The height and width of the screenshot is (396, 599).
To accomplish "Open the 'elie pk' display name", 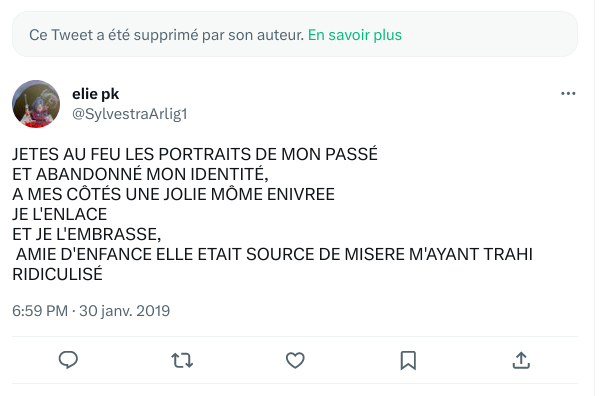I will click(x=96, y=94).
